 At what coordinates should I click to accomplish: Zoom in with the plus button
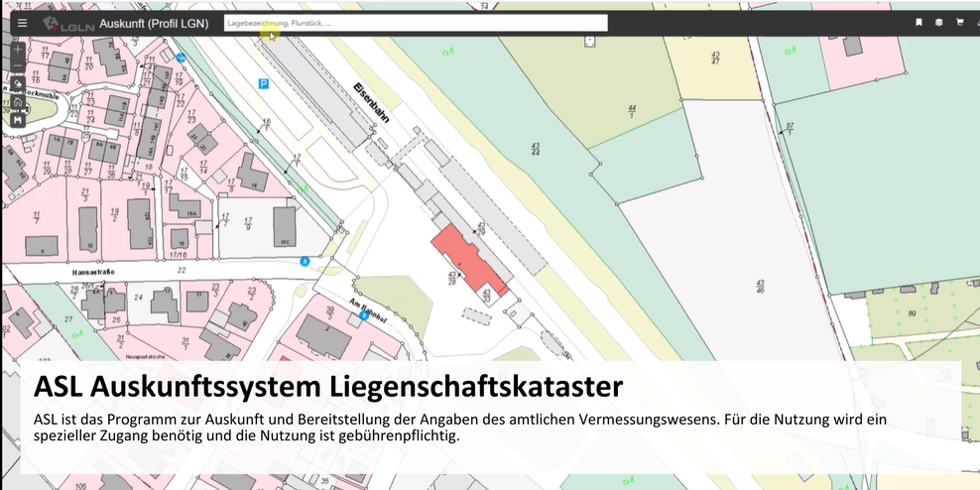click(x=18, y=50)
